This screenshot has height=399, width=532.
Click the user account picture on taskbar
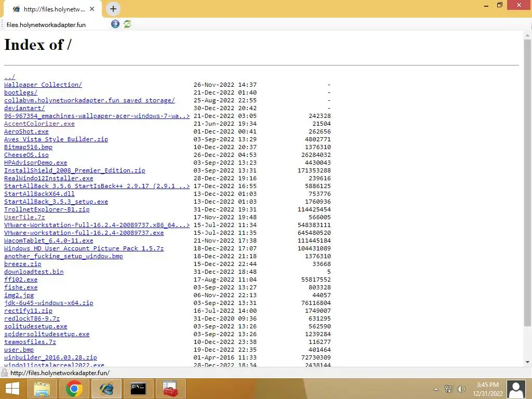tap(516, 389)
